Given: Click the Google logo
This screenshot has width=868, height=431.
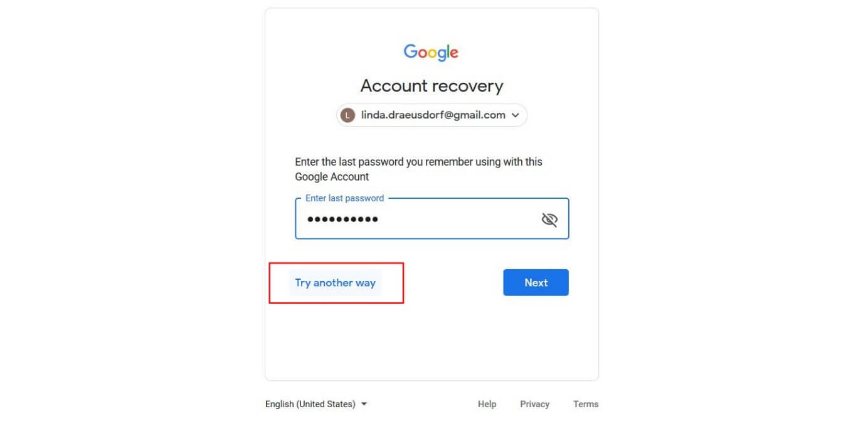Looking at the screenshot, I should 431,52.
